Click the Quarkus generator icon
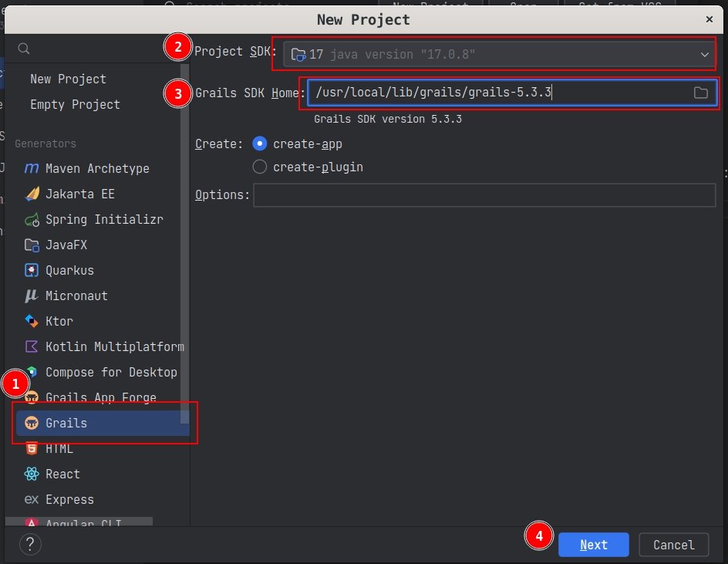The image size is (728, 564). coord(32,270)
